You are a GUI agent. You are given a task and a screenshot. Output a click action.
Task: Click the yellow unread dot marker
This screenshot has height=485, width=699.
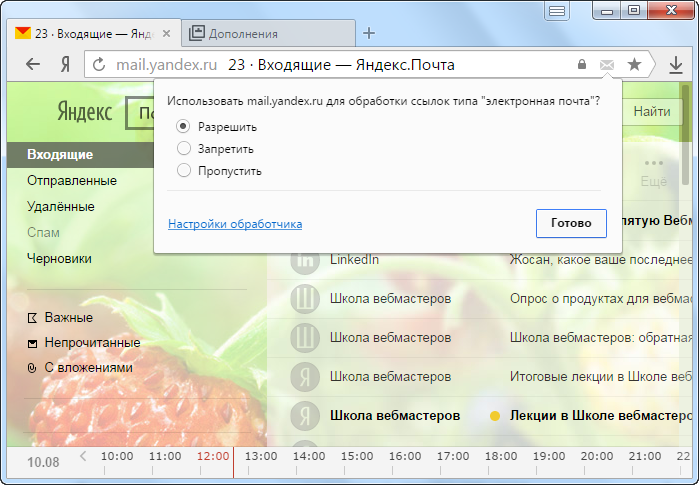tap(494, 416)
